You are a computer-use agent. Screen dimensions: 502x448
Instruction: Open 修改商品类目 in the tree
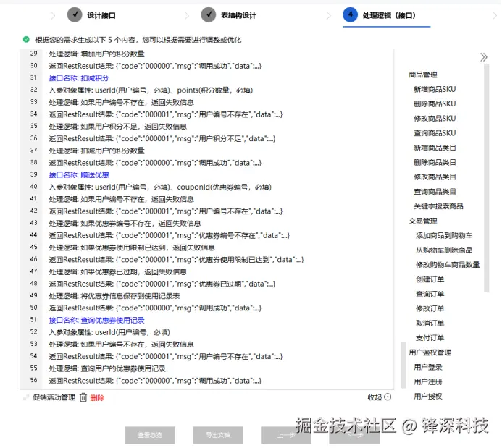coord(435,177)
